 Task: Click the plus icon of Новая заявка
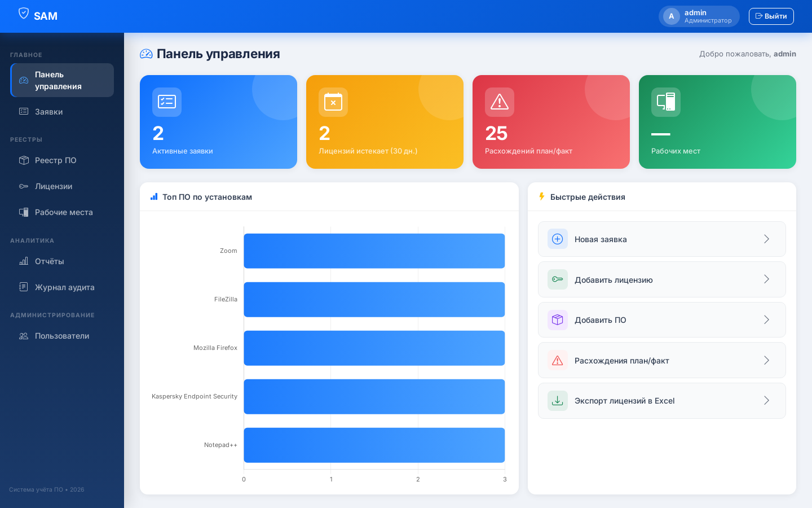pyautogui.click(x=558, y=239)
